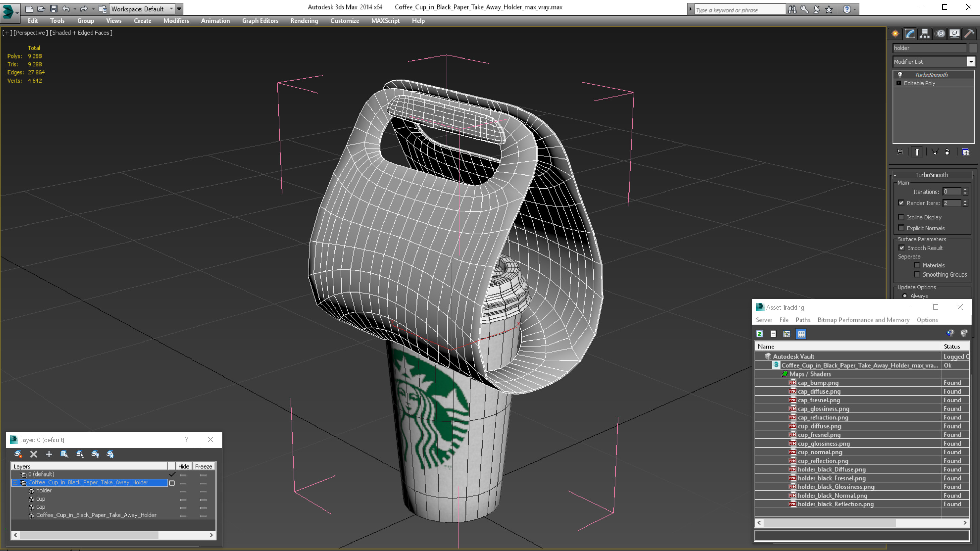Toggle TurboSmooth modifier lightbulb visibility
Screen dimensions: 980x551
pyautogui.click(x=900, y=74)
